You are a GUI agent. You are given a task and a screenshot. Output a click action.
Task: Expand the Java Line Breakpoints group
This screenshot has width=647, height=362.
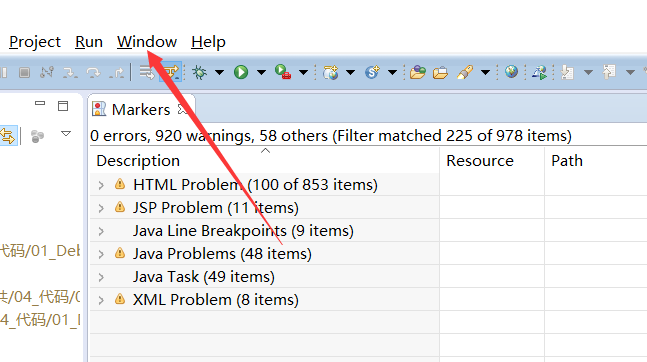coord(101,232)
